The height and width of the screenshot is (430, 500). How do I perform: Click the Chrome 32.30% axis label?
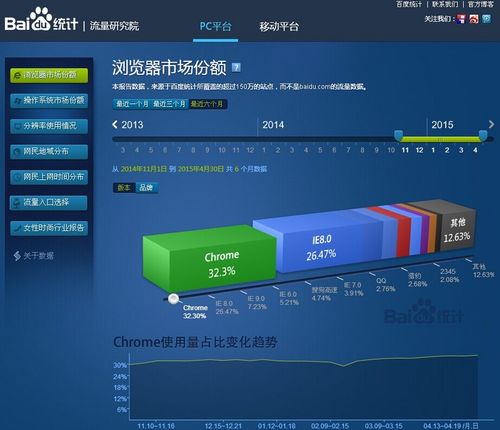(195, 312)
